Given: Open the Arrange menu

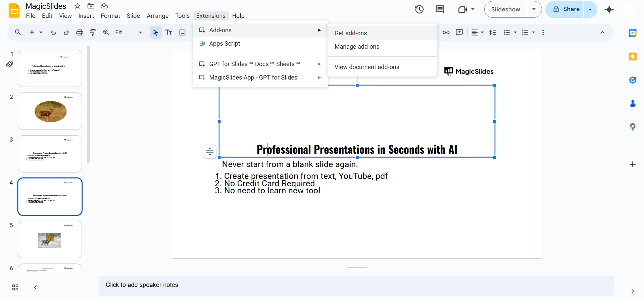Looking at the screenshot, I should 158,16.
